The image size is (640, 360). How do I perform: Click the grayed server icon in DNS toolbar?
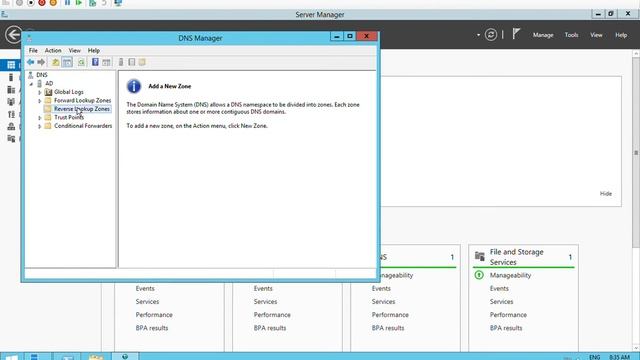point(121,62)
